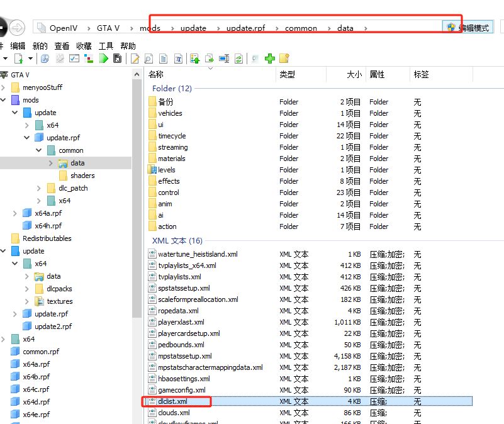The width and height of the screenshot is (504, 424).
Task: Click the pencil edit file toolbar icon
Action: pyautogui.click(x=135, y=59)
